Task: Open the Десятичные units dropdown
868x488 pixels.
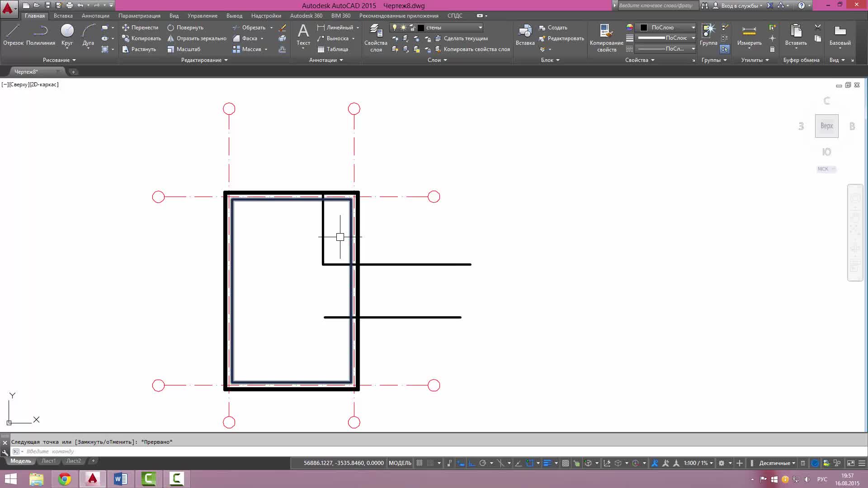Action: (777, 463)
